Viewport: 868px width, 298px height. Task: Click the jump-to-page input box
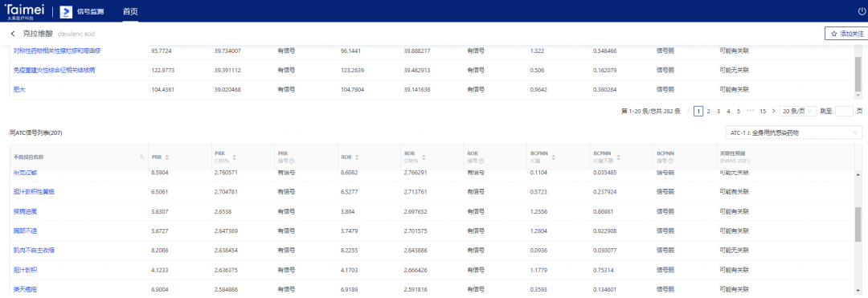844,111
